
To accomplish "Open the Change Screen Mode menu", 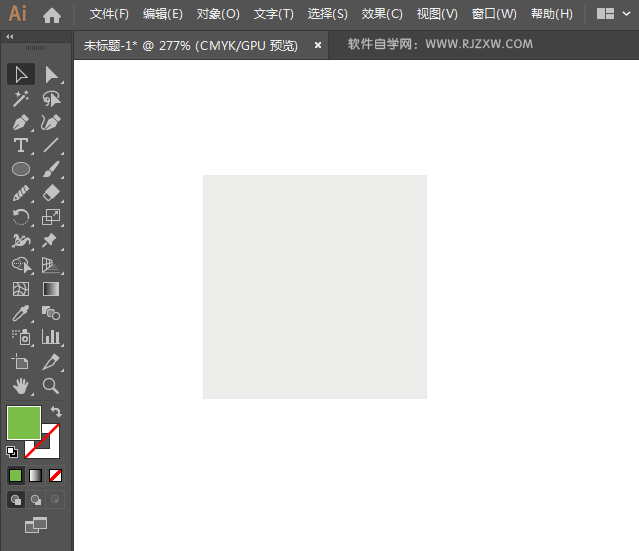I will coord(36,524).
